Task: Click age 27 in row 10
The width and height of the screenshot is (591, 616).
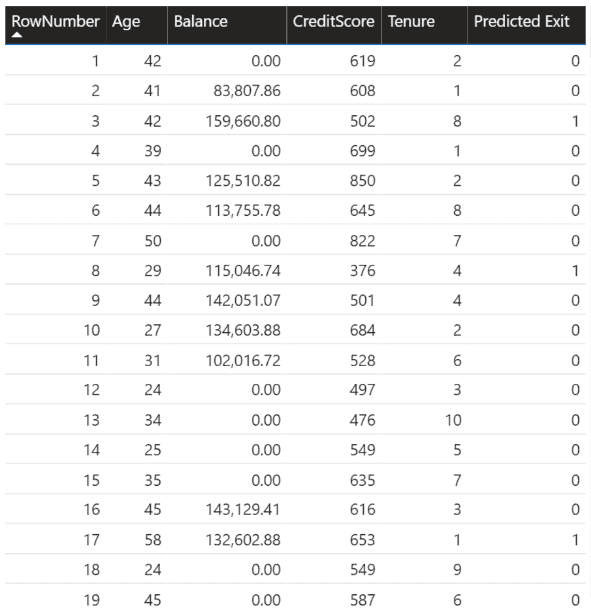Action: click(153, 330)
